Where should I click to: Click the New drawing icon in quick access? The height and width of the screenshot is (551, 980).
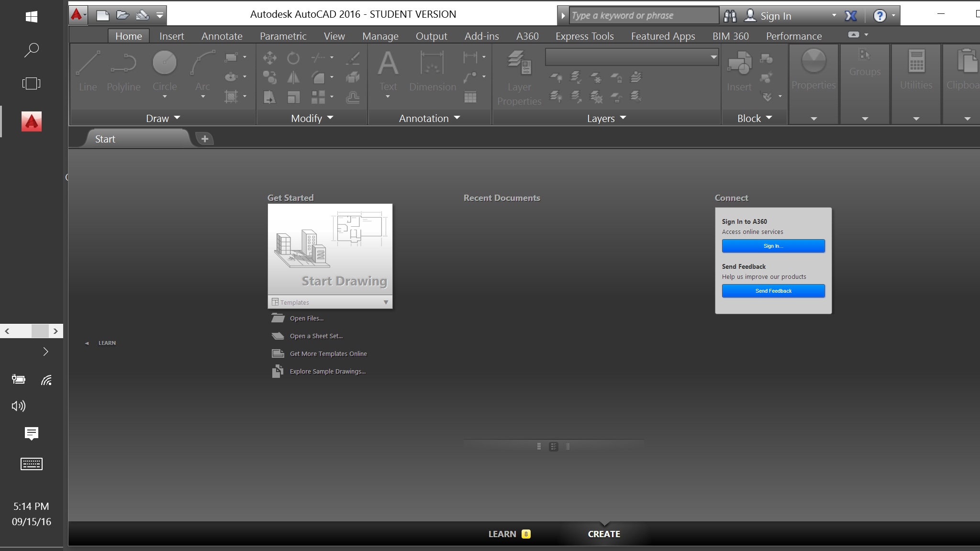pos(103,15)
